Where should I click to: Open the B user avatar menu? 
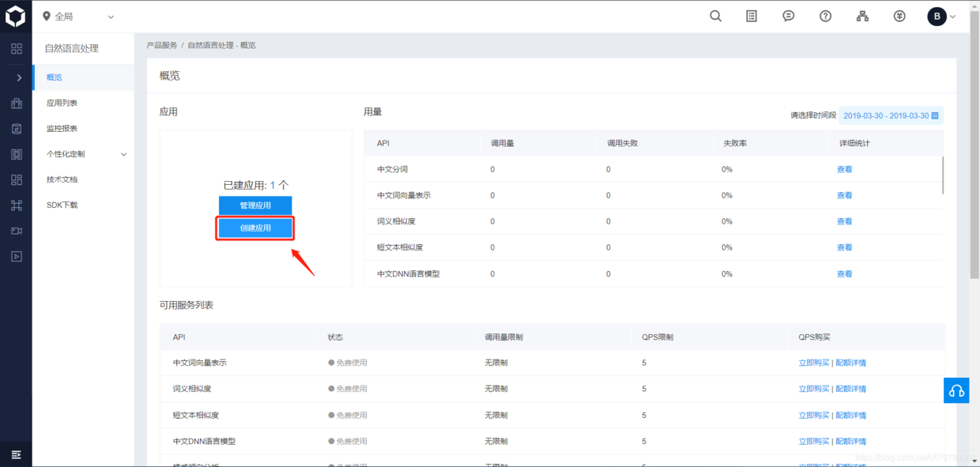tap(941, 16)
